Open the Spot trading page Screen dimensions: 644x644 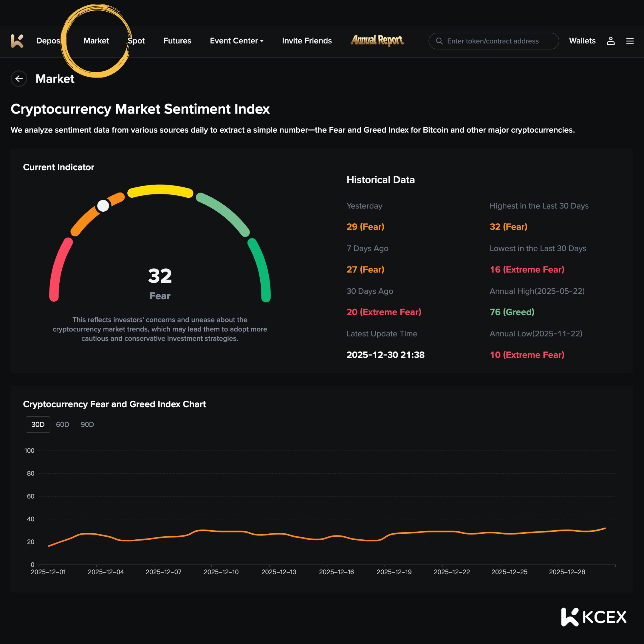tap(137, 41)
